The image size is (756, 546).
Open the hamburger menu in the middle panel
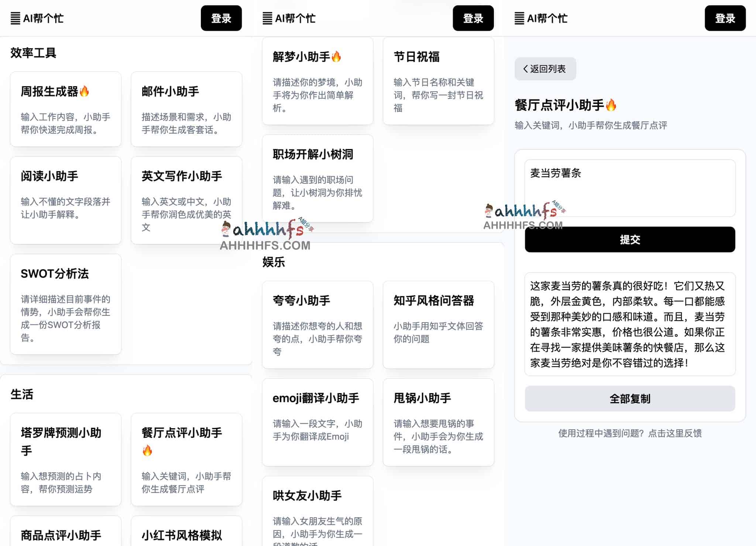click(x=267, y=18)
